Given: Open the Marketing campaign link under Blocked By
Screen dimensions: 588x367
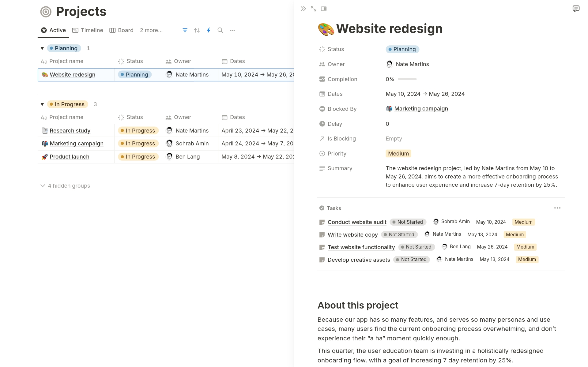Looking at the screenshot, I should [421, 108].
